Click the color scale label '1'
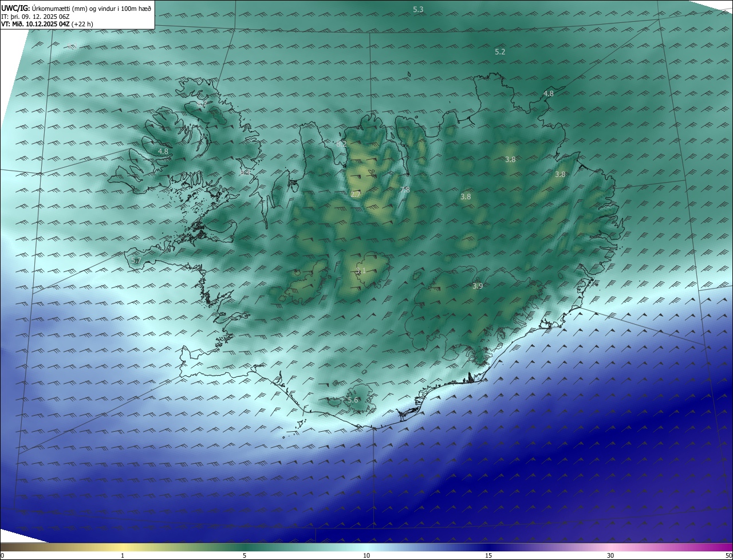The width and height of the screenshot is (733, 560). pyautogui.click(x=123, y=555)
